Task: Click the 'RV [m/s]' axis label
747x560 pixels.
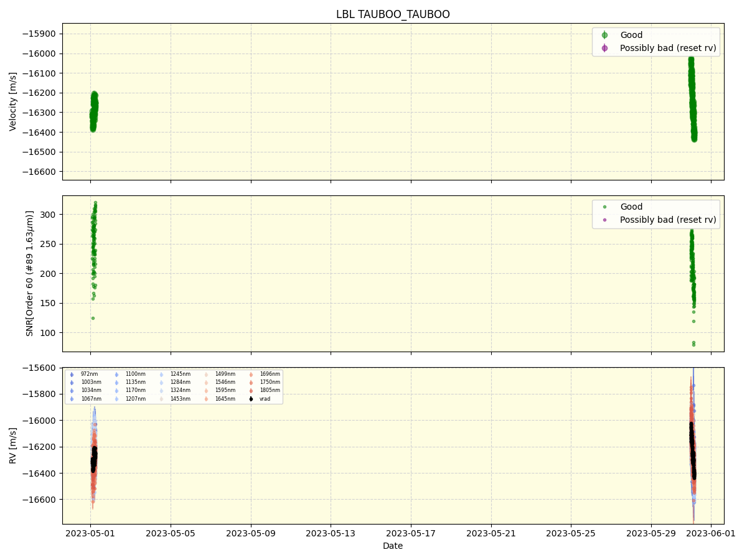Action: point(13,446)
